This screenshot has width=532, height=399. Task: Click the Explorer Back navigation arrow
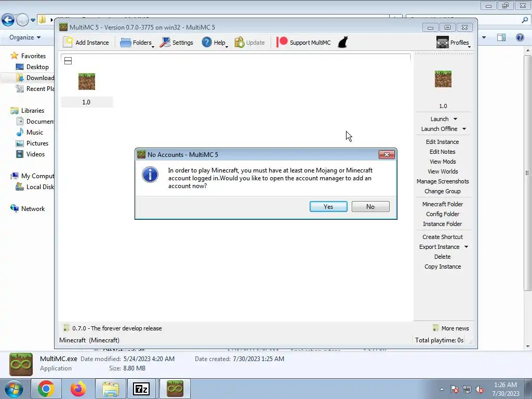point(8,20)
